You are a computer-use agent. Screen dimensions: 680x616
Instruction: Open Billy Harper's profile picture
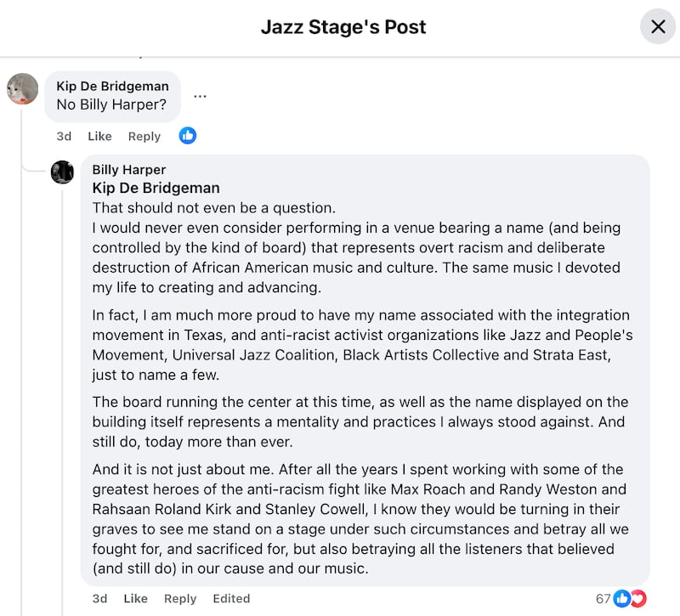[64, 172]
